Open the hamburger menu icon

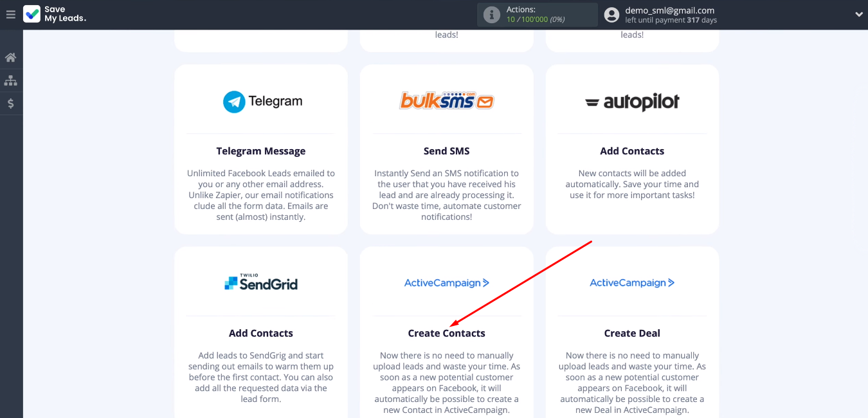coord(10,14)
